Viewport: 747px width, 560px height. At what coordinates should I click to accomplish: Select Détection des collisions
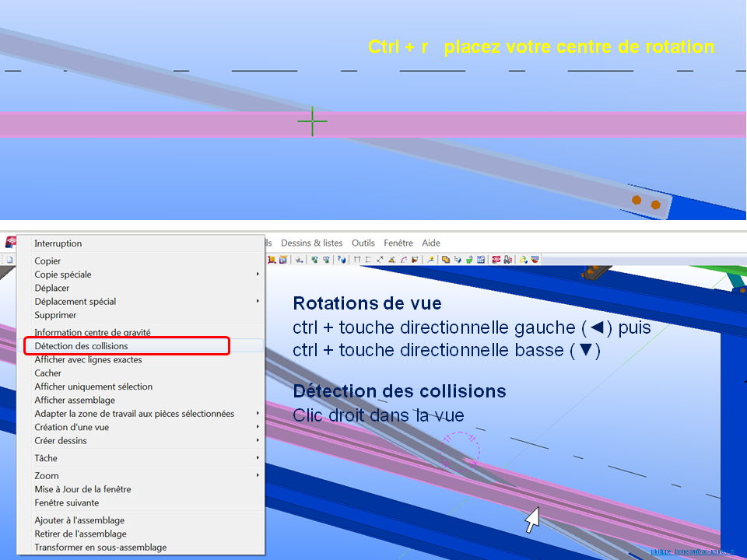[x=141, y=345]
